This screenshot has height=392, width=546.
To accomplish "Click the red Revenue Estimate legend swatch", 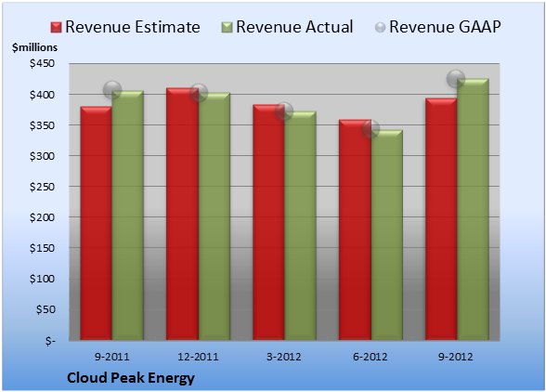I will coord(56,28).
